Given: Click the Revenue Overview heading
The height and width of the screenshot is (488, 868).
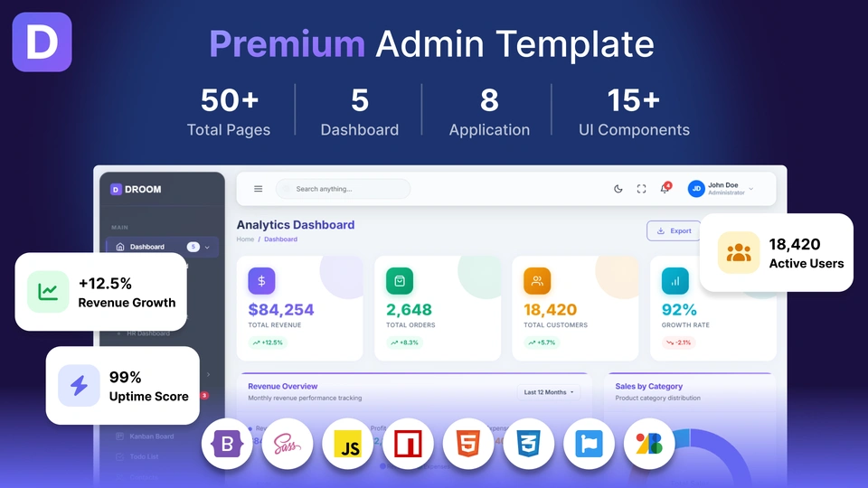Looking at the screenshot, I should click(x=283, y=386).
